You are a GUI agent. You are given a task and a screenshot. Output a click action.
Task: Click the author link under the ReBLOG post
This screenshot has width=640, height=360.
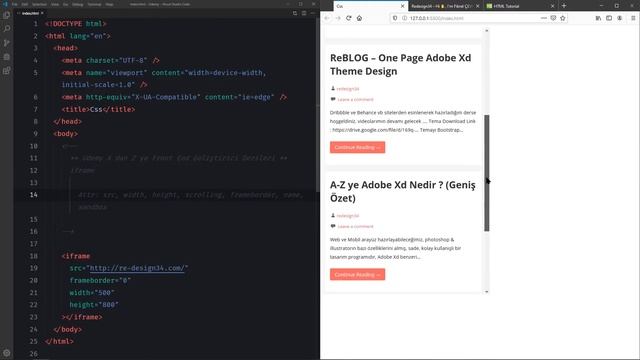[x=348, y=89]
